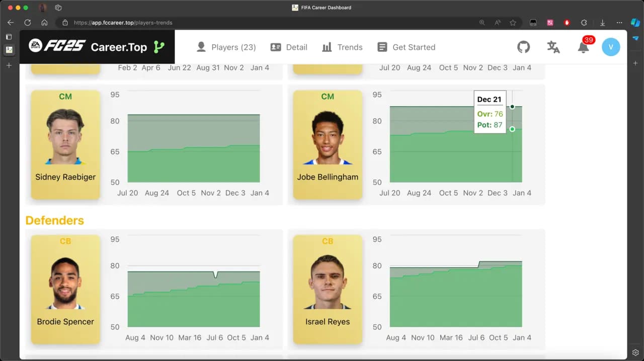The height and width of the screenshot is (361, 644).
Task: Click the Defenders section heading
Action: pyautogui.click(x=55, y=220)
